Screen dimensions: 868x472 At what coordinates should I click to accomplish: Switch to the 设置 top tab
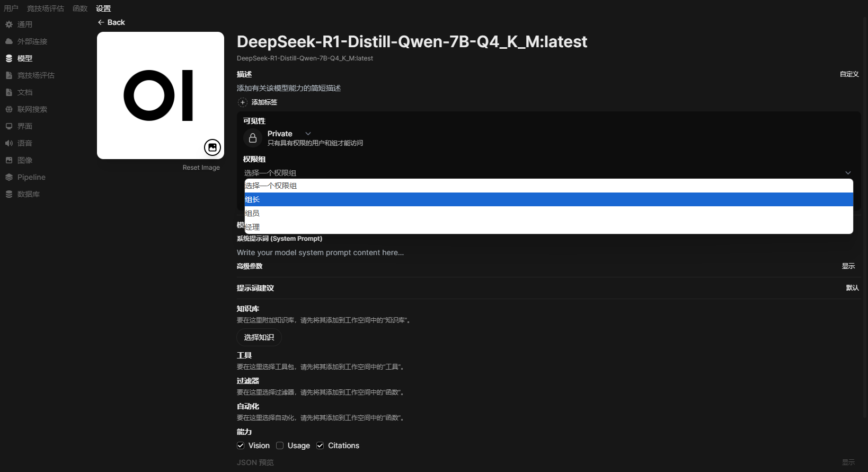tap(103, 8)
